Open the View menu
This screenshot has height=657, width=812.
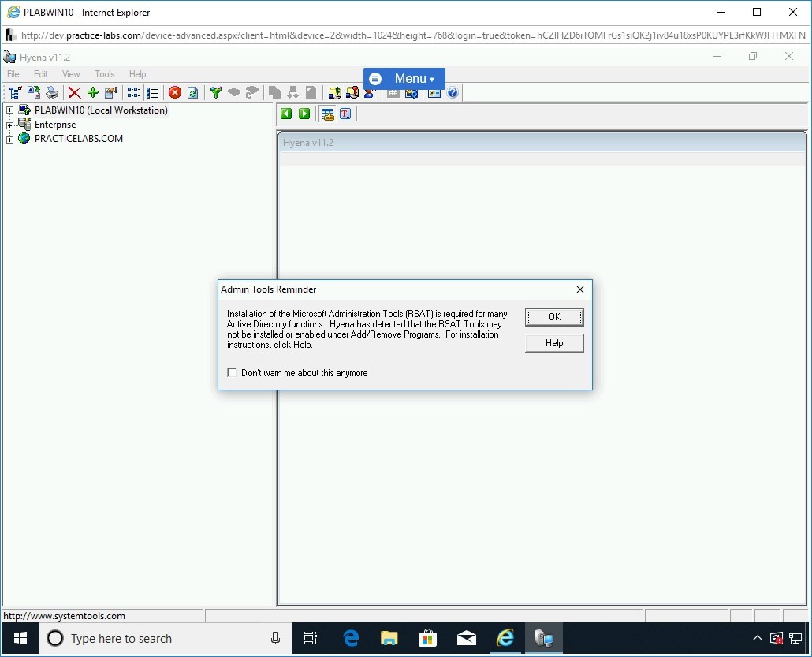coord(71,74)
